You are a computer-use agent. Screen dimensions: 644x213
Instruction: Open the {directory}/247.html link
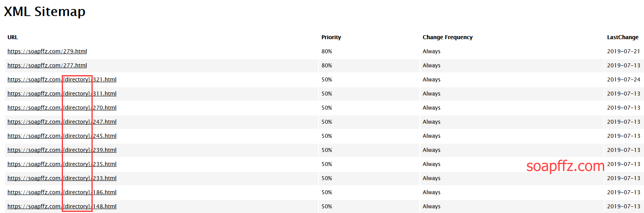click(62, 122)
